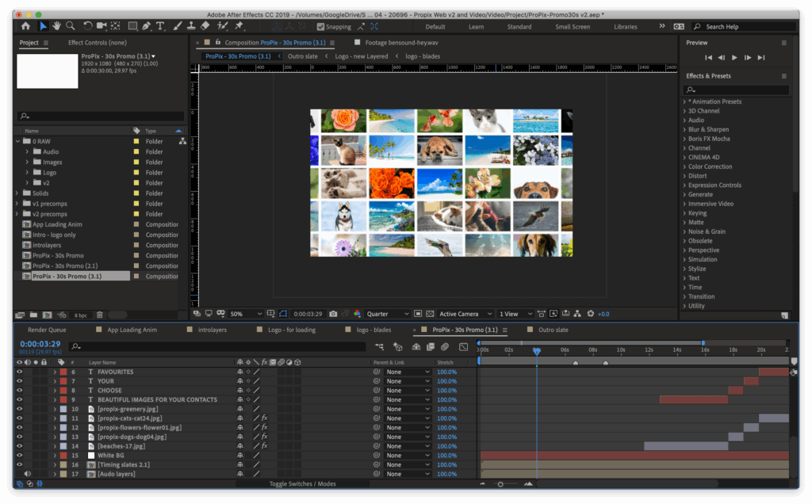
Task: Choose the Pen tool
Action: (146, 26)
